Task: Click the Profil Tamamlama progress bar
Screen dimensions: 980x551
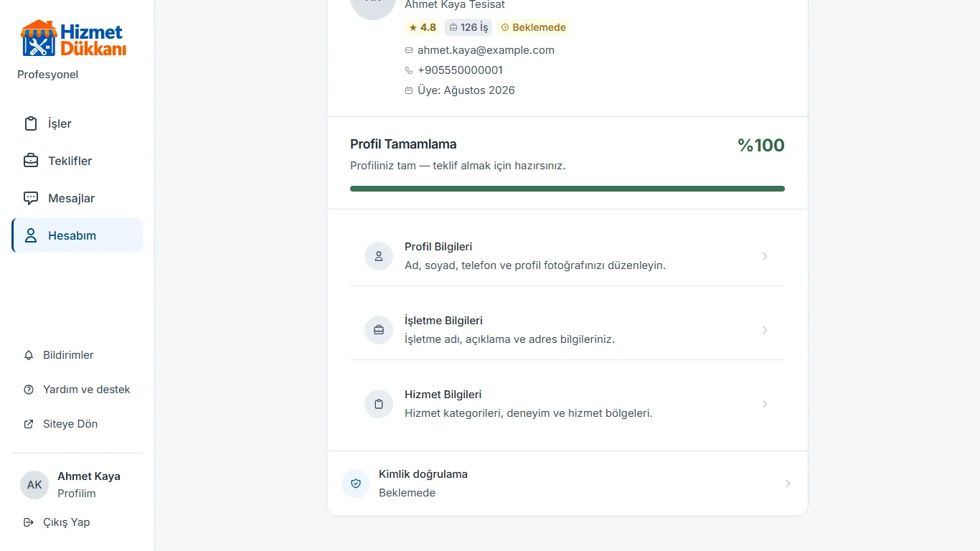Action: coord(567,189)
